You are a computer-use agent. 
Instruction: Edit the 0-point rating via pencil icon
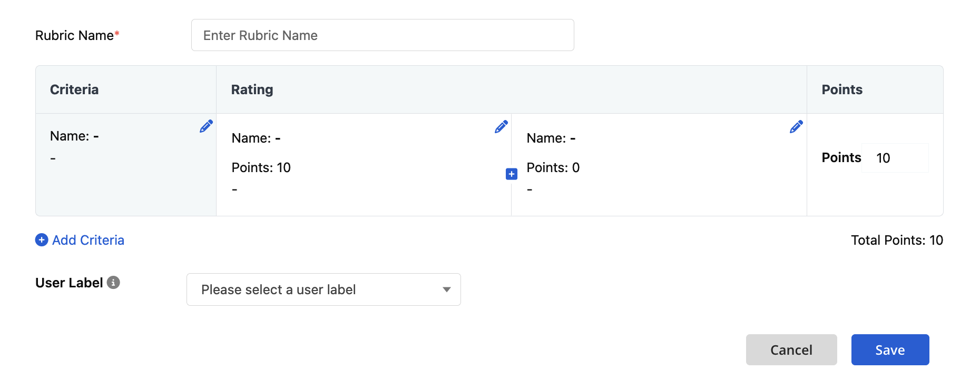pos(796,126)
